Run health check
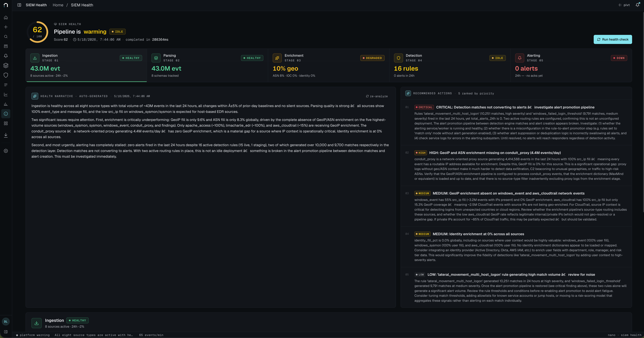The image size is (644, 338). pyautogui.click(x=613, y=40)
